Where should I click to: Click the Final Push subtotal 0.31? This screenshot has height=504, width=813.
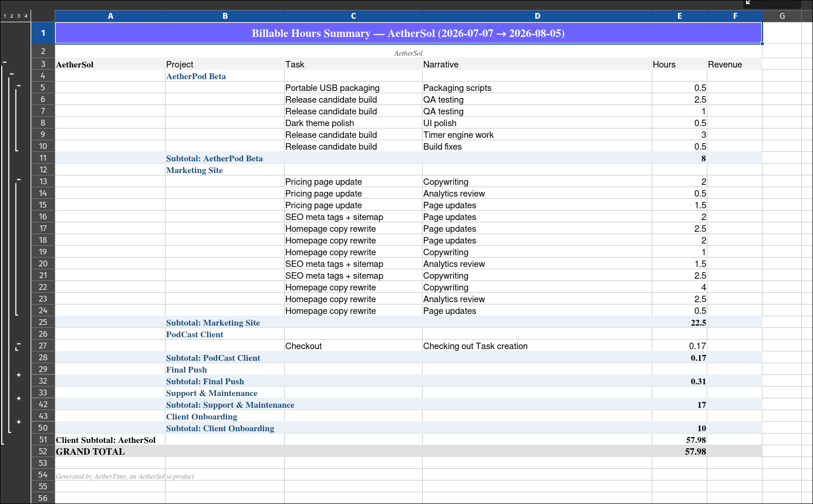680,381
